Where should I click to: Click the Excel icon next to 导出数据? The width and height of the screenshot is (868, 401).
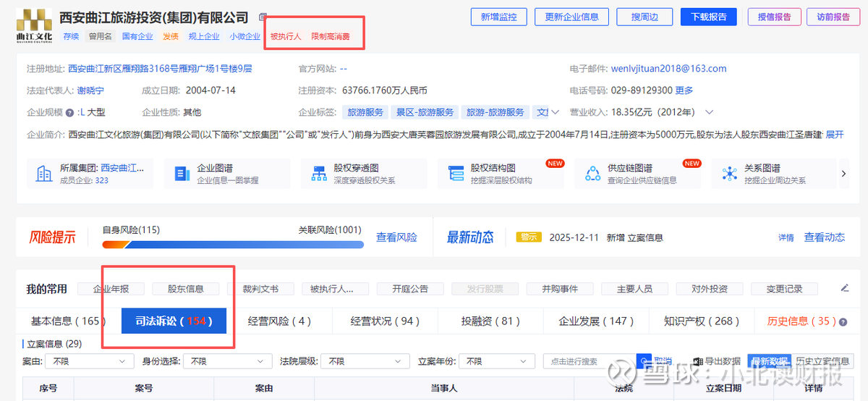coord(697,361)
